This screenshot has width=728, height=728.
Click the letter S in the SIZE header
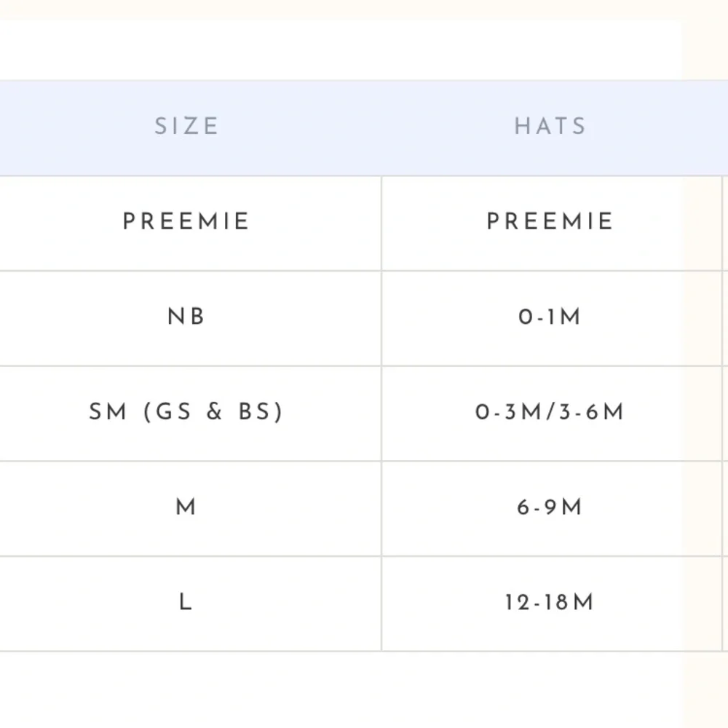[161, 126]
